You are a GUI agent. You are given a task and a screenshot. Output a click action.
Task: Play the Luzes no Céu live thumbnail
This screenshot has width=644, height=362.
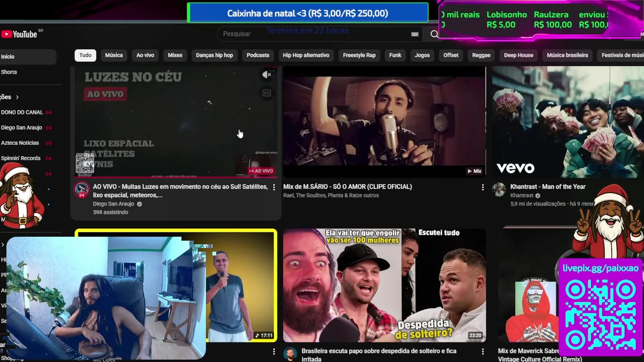176,122
